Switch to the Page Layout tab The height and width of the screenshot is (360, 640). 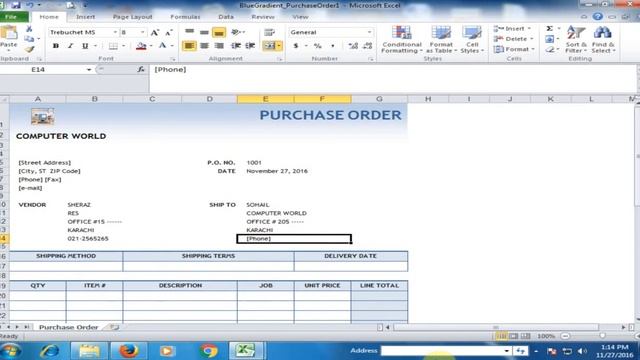tap(132, 17)
